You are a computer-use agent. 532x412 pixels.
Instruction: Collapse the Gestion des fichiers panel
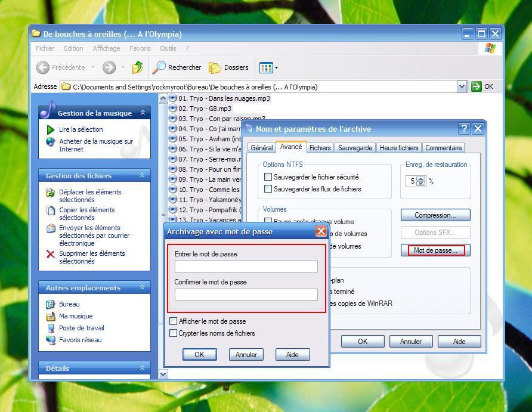coord(142,175)
